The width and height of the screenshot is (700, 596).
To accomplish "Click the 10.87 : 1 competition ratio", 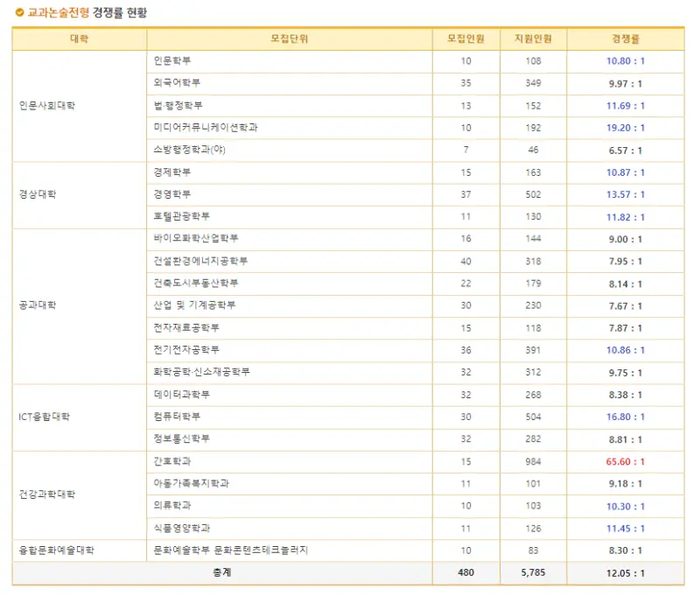I will (x=626, y=172).
